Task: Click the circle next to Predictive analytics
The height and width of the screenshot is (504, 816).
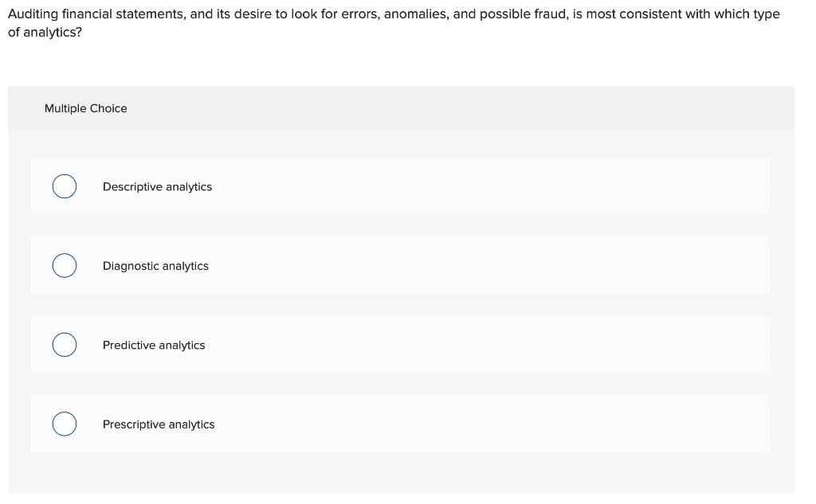Action: pos(65,345)
